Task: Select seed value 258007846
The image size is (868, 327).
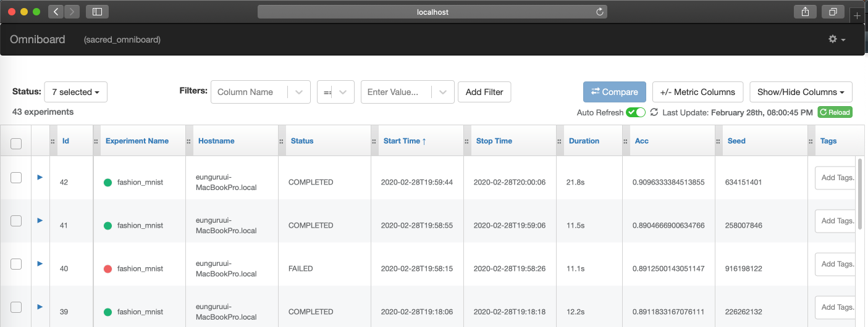Action: click(744, 225)
